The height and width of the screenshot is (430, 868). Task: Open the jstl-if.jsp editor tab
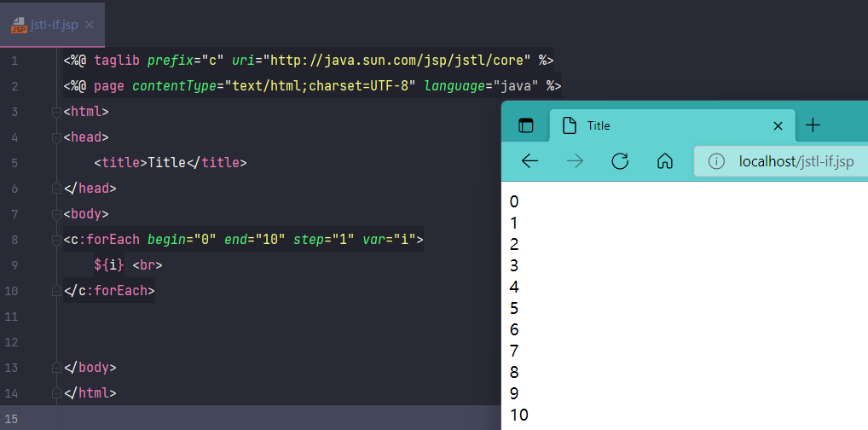52,25
